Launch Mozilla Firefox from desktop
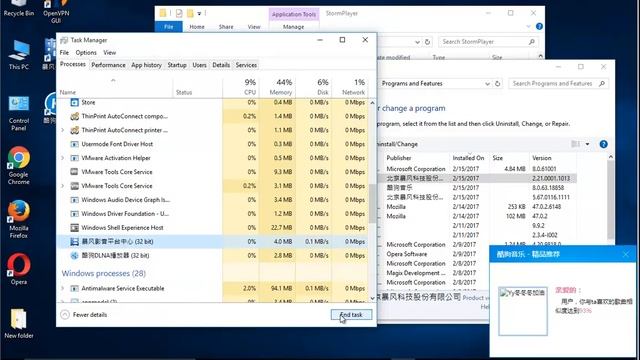 coord(19,219)
